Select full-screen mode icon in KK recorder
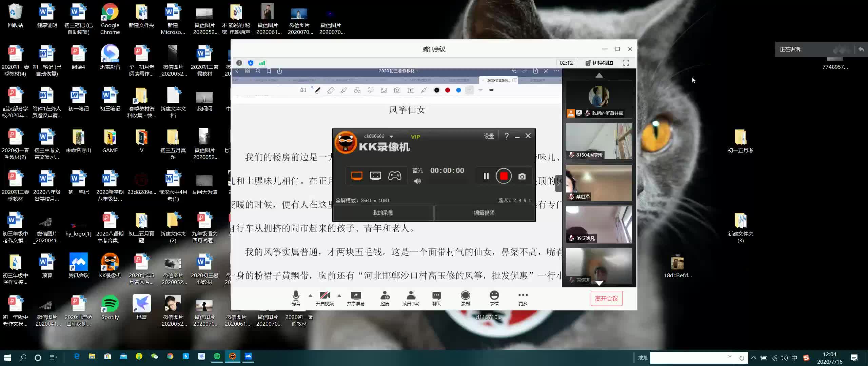 click(356, 176)
